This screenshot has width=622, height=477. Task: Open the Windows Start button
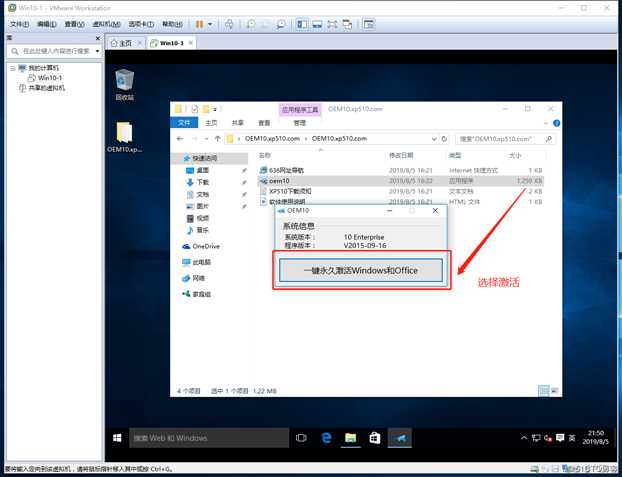coord(117,438)
